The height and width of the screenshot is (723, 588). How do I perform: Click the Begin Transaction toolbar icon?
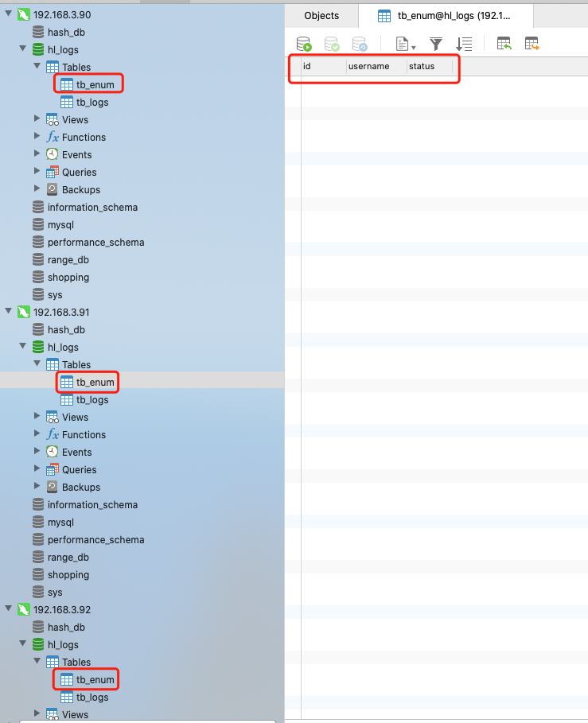click(x=303, y=44)
